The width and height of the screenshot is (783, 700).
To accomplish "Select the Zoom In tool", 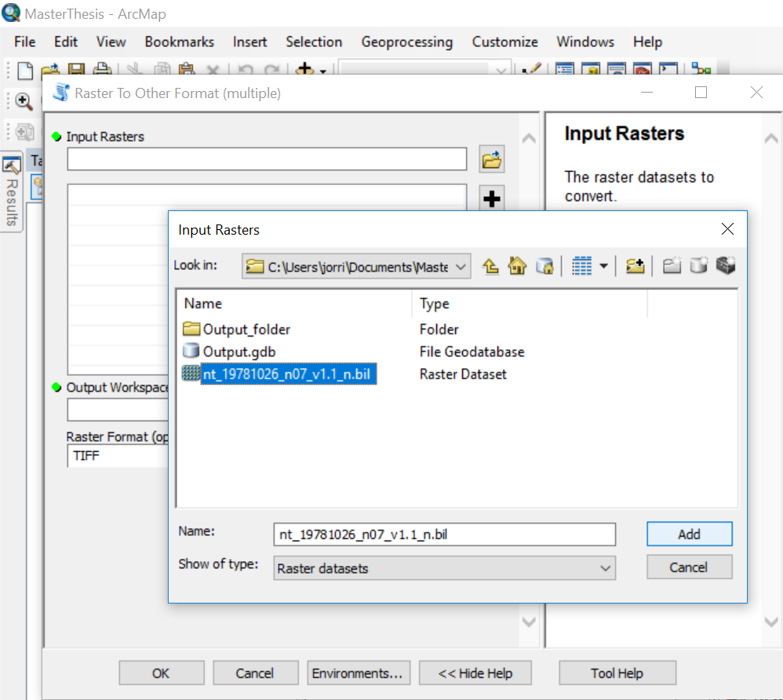I will point(24,101).
